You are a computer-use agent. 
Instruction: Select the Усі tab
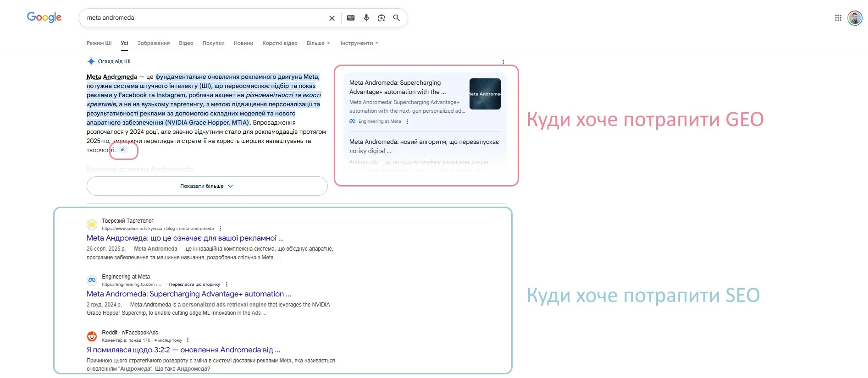[x=124, y=43]
